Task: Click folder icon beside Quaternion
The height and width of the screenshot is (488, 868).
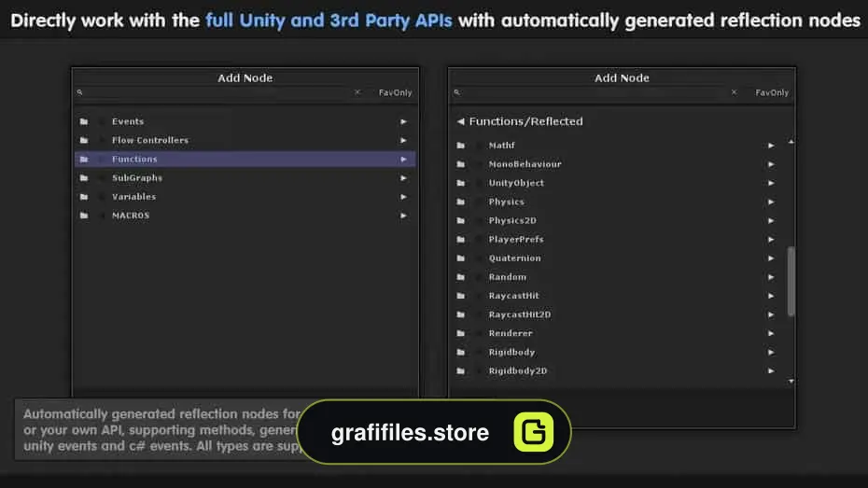Action: tap(460, 258)
